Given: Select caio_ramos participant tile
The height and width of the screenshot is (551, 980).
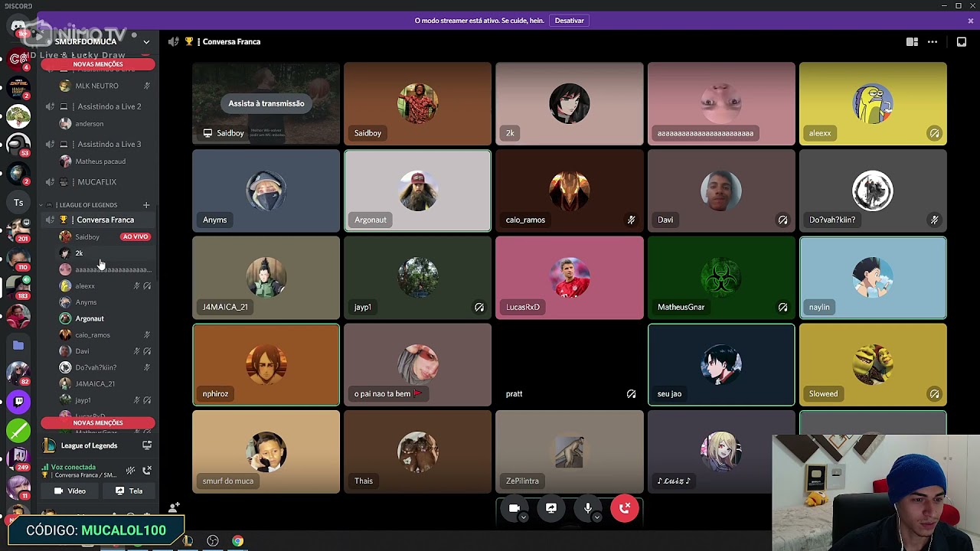Looking at the screenshot, I should 570,191.
